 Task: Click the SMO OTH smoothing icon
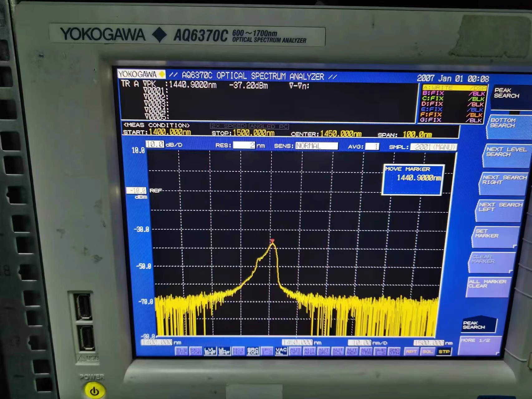[394, 351]
